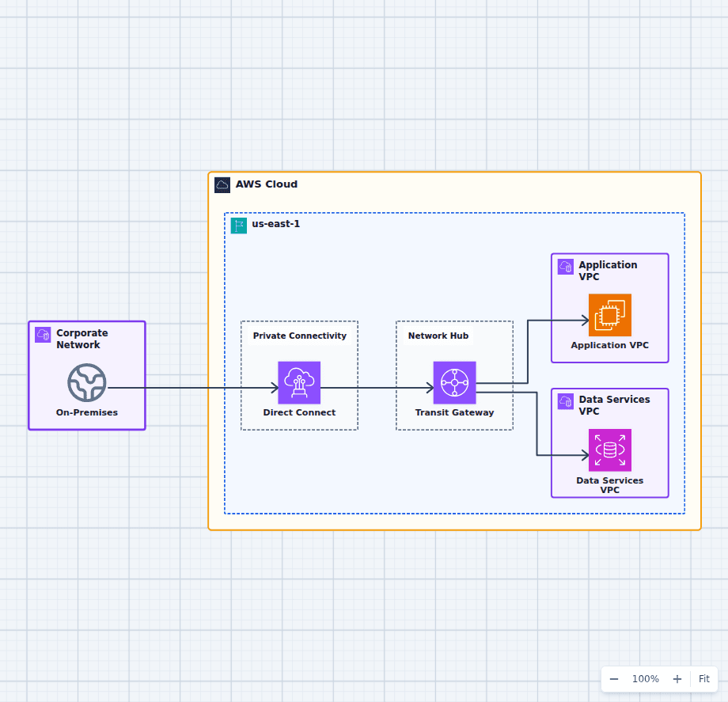Click the Network Hub group label
This screenshot has width=728, height=702.
[438, 336]
